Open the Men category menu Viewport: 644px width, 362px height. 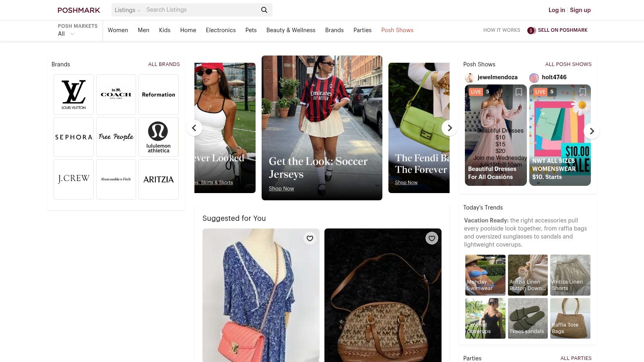[x=143, y=30]
